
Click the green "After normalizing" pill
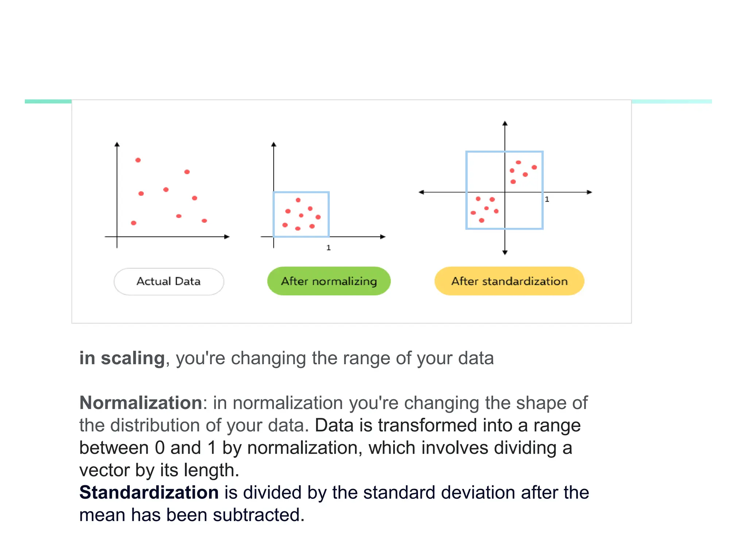329,281
